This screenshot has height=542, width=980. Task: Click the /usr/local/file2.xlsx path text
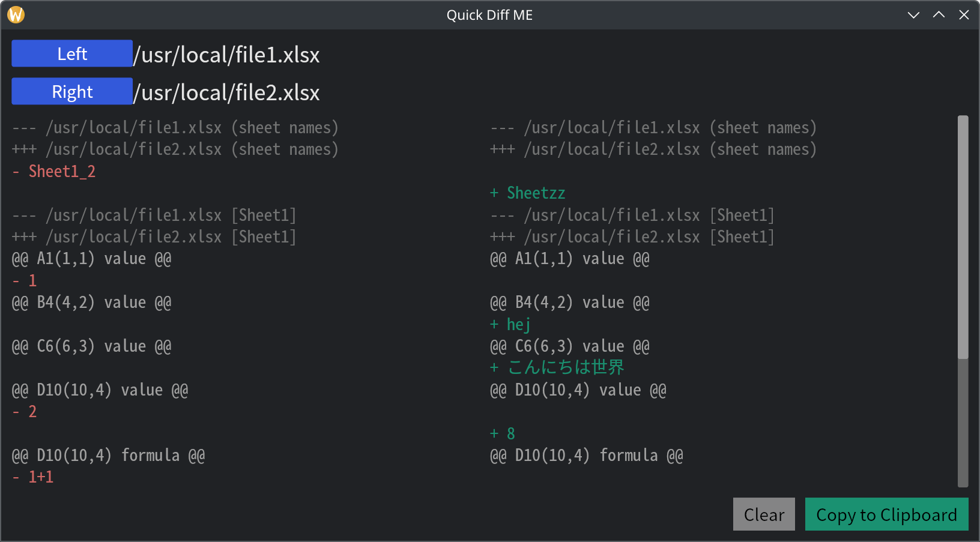pyautogui.click(x=227, y=92)
